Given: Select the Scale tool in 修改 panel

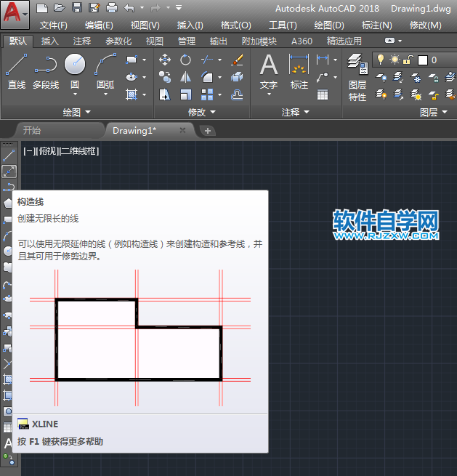Looking at the screenshot, I should [x=185, y=94].
